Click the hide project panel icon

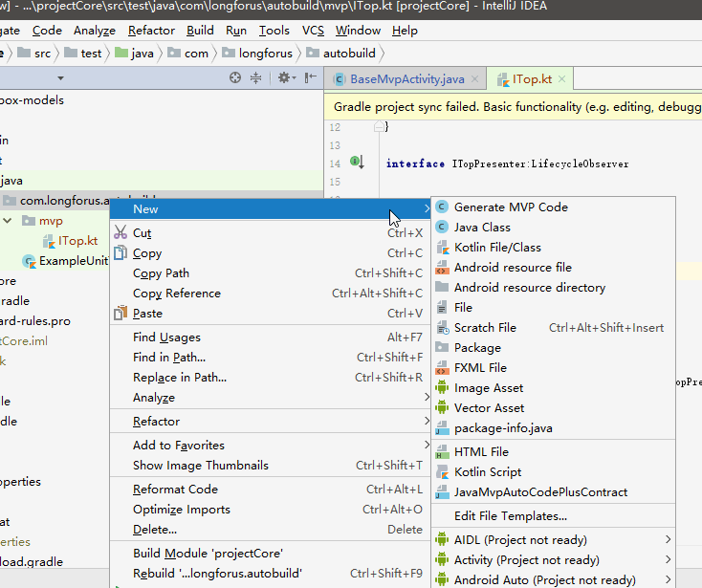310,77
